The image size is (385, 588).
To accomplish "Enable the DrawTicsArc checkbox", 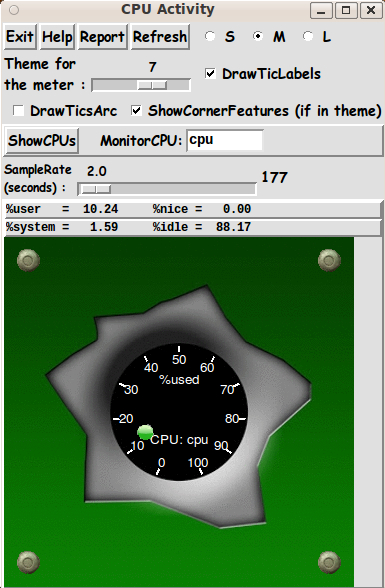I will [x=18, y=111].
